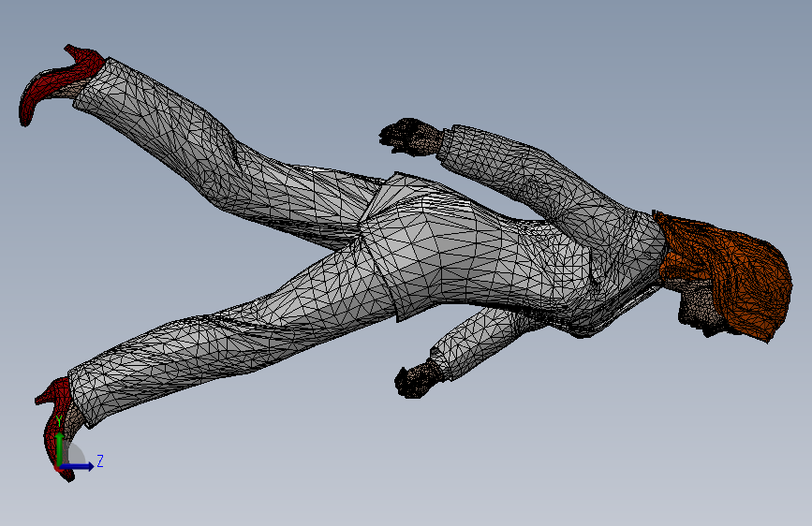Select the gray jacket torso mesh
This screenshot has width=812, height=526.
click(x=512, y=254)
